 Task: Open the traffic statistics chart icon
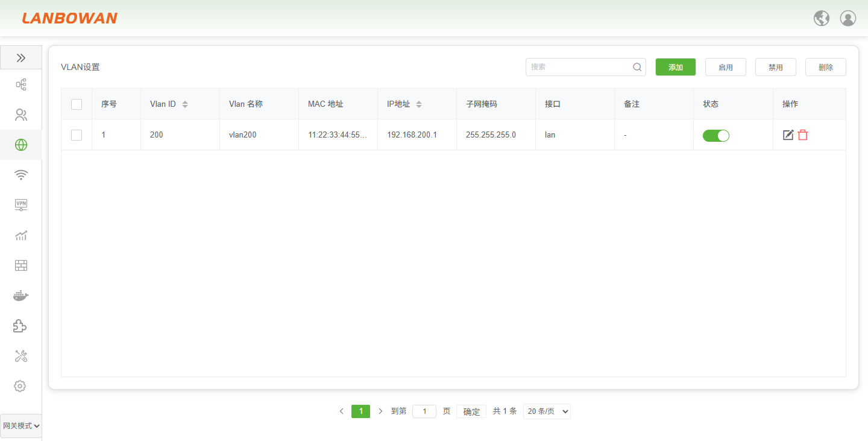[21, 235]
